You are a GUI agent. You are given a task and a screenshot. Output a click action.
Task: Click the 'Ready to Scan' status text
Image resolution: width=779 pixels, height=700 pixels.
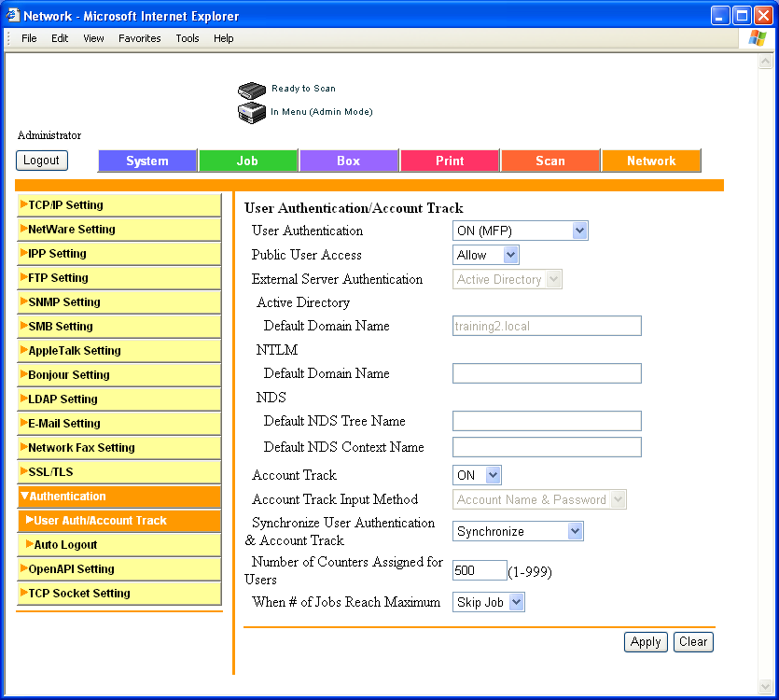point(303,89)
